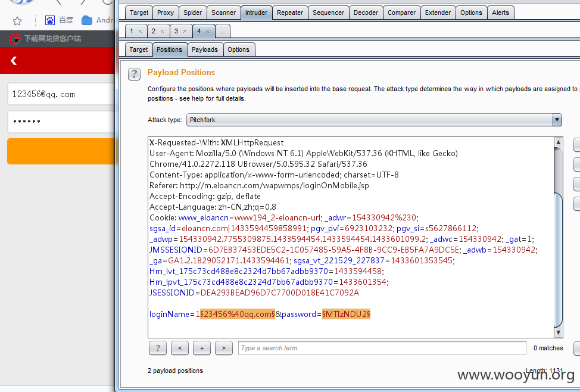Image resolution: width=580 pixels, height=392 pixels.
Task: Click the plus search options button
Action: 202,348
